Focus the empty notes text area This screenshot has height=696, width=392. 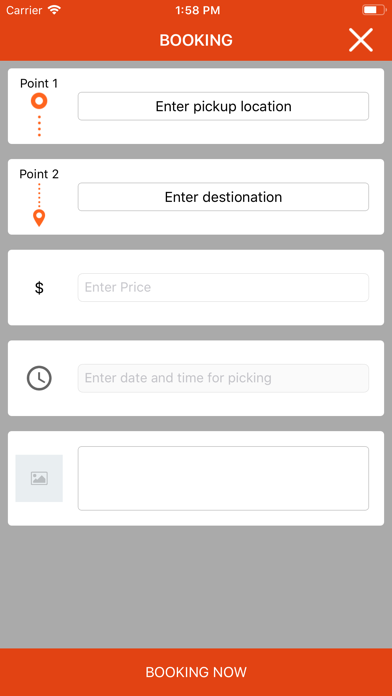point(223,478)
